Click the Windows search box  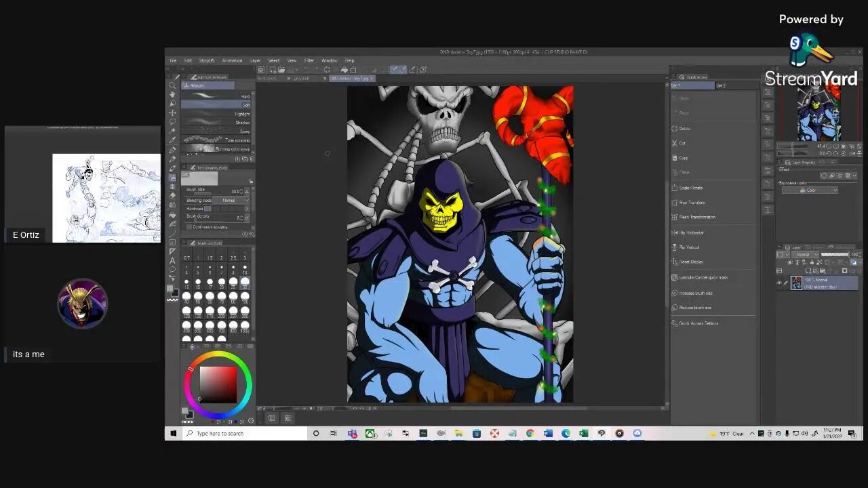click(x=245, y=433)
